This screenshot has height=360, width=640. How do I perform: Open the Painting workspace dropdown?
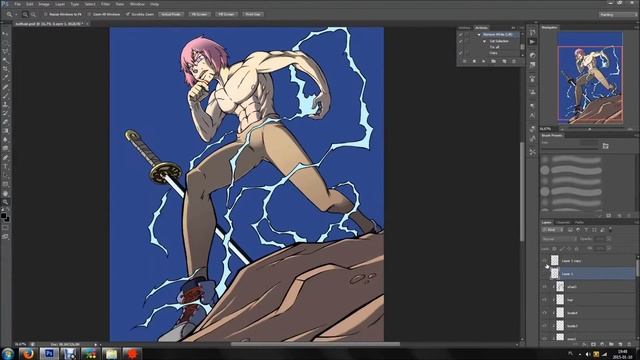pyautogui.click(x=618, y=14)
